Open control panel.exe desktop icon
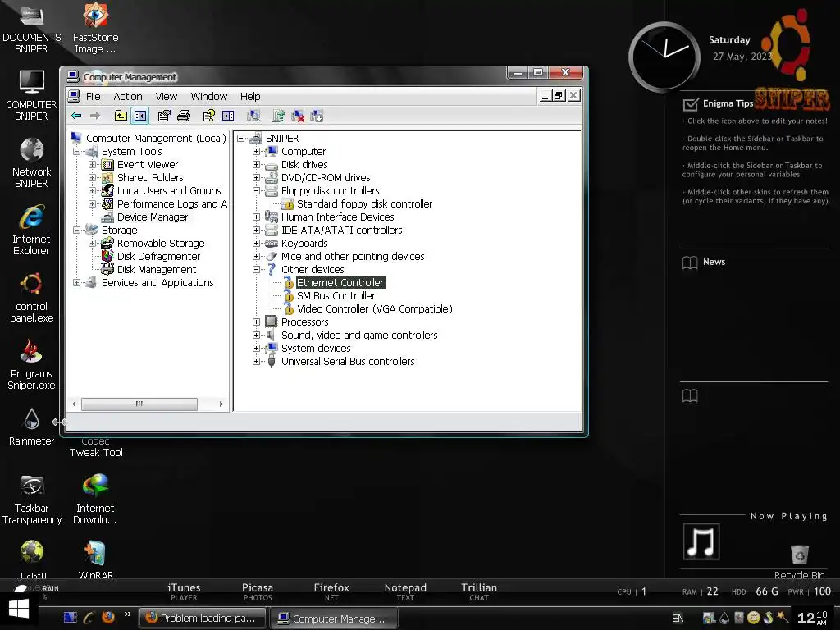Screen dimensions: 840x630 tap(31, 298)
